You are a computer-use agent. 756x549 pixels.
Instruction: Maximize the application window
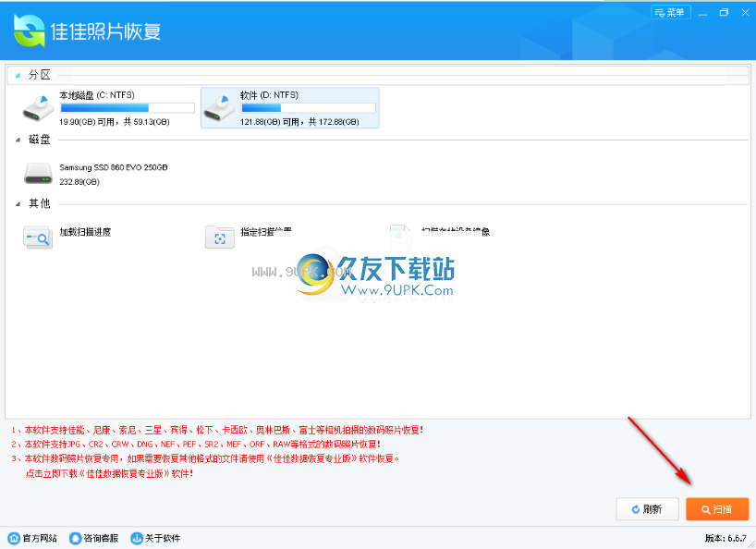[x=724, y=13]
